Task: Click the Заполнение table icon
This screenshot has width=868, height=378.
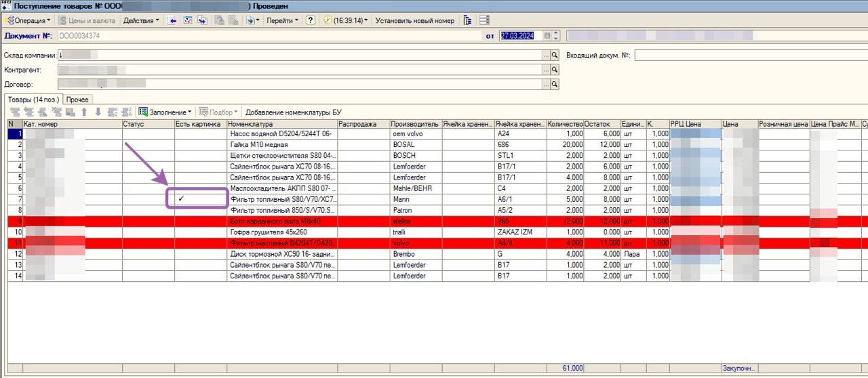Action: click(143, 112)
